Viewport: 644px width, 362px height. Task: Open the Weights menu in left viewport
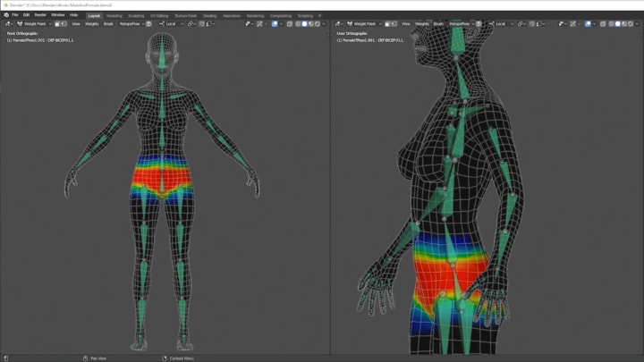coord(91,24)
